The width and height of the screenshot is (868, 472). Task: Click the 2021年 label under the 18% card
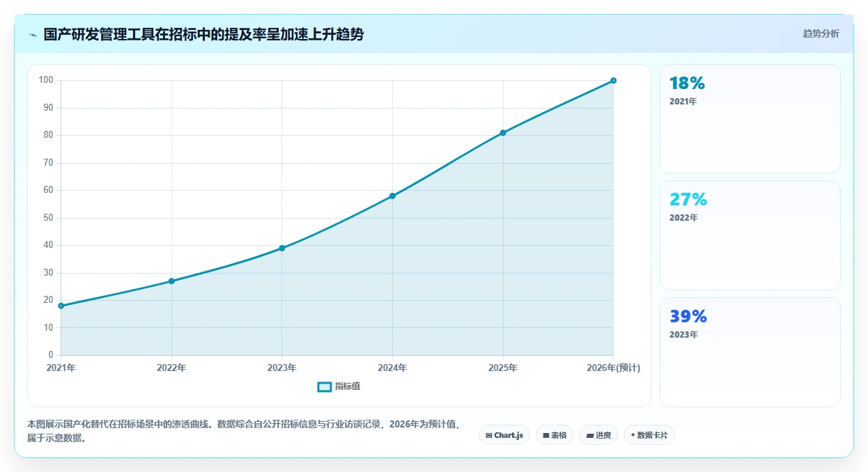point(683,102)
